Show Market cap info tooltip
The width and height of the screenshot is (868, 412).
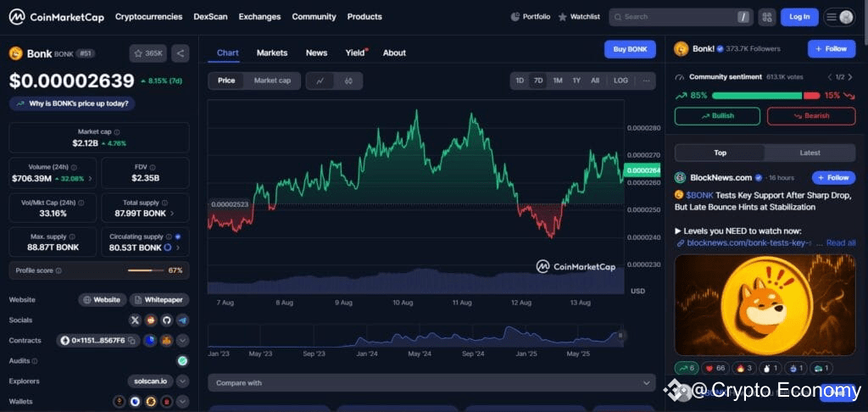click(117, 132)
